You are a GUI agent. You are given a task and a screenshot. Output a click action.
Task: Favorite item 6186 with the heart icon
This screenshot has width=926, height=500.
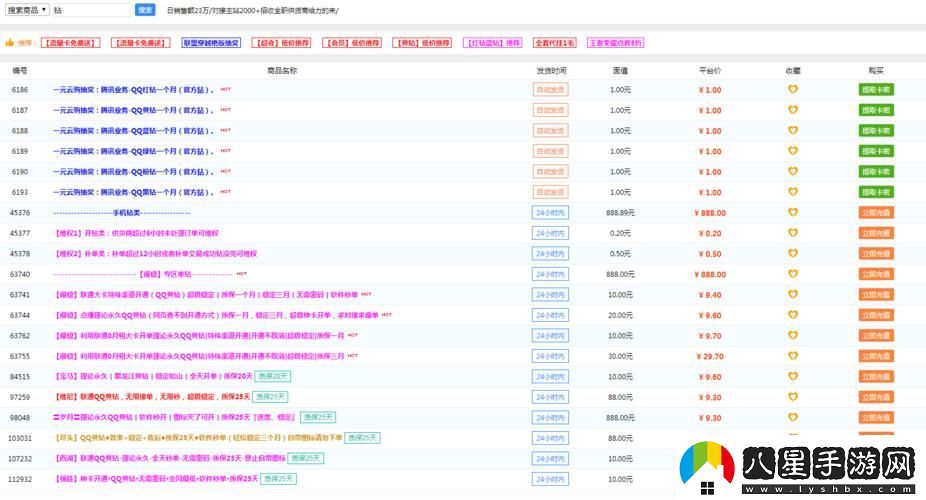[x=793, y=89]
